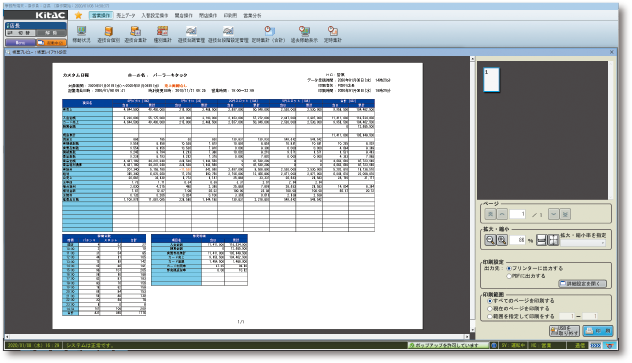
Task: Open the 遊技台段階設定管理 tool
Action: tap(228, 34)
